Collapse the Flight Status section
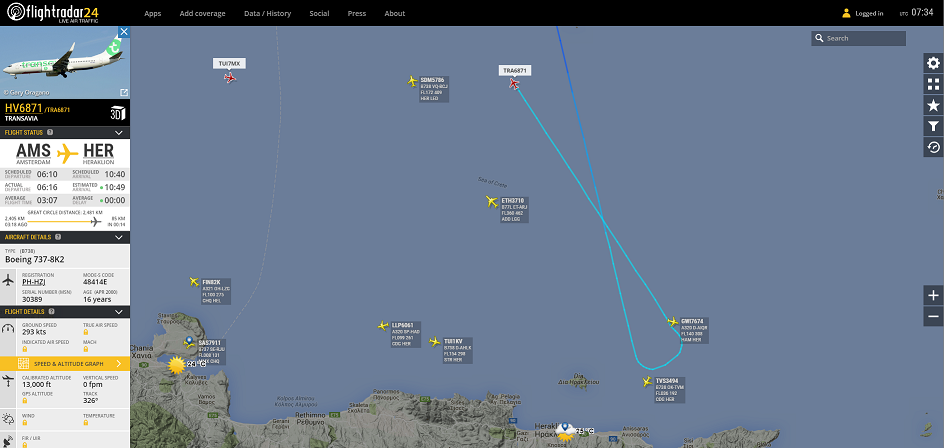This screenshot has height=448, width=944. point(119,132)
